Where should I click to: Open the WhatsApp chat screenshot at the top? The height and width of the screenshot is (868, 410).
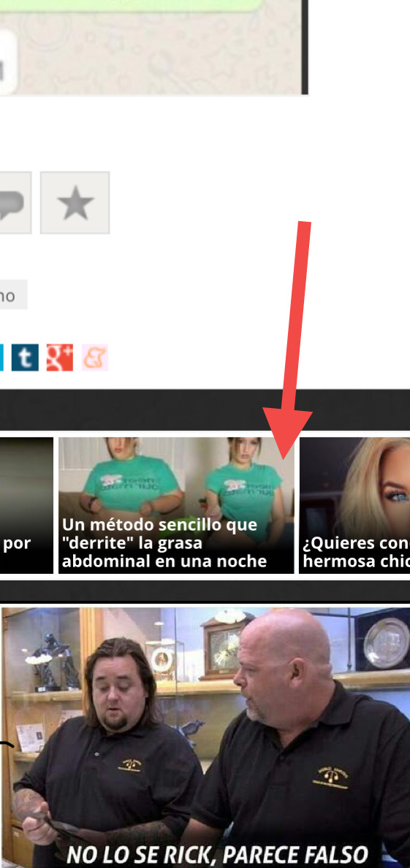153,47
